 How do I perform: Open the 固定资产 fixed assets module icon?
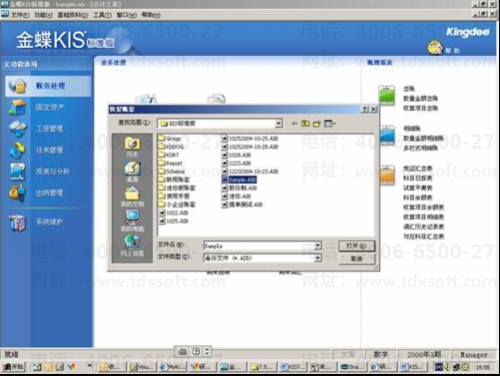pos(17,107)
